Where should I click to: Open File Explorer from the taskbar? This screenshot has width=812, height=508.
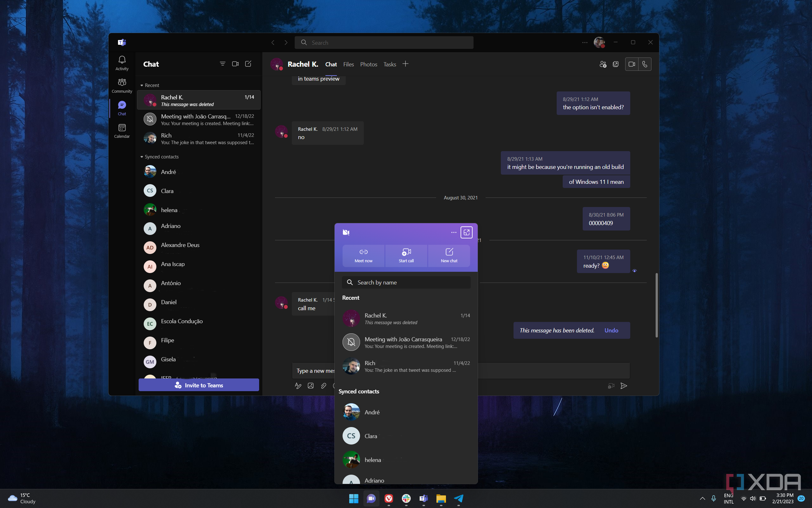click(441, 498)
